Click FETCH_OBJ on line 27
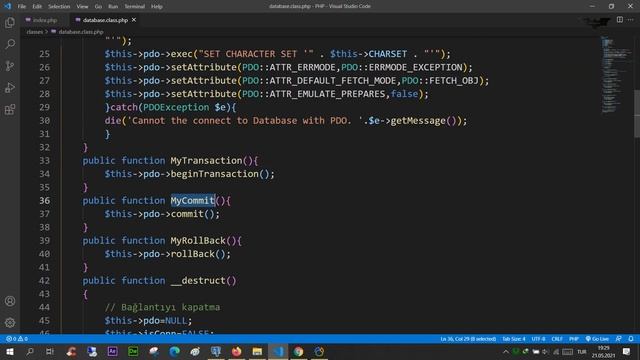Screen dimensions: 640x360 (x=453, y=80)
